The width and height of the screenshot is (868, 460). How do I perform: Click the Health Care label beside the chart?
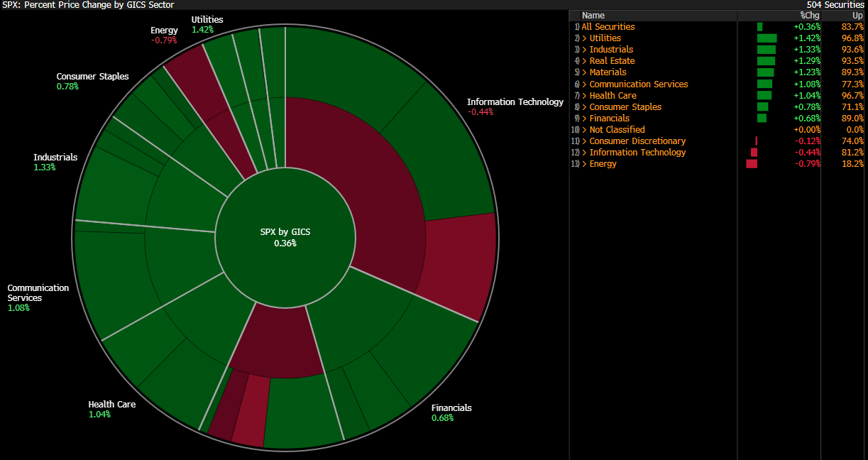point(111,405)
